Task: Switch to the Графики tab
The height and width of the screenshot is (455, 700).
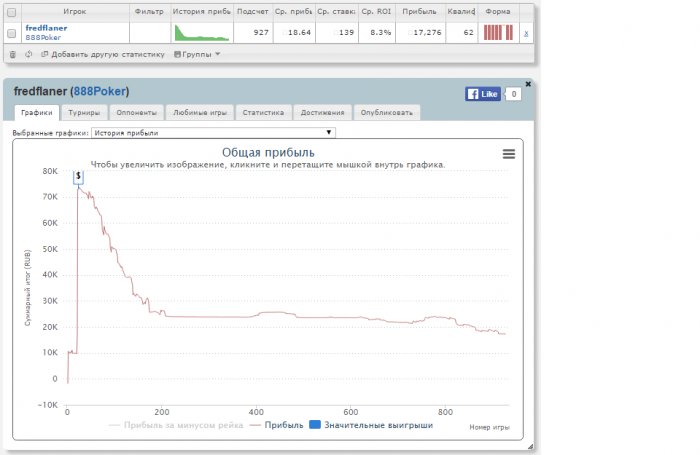Action: [37, 113]
